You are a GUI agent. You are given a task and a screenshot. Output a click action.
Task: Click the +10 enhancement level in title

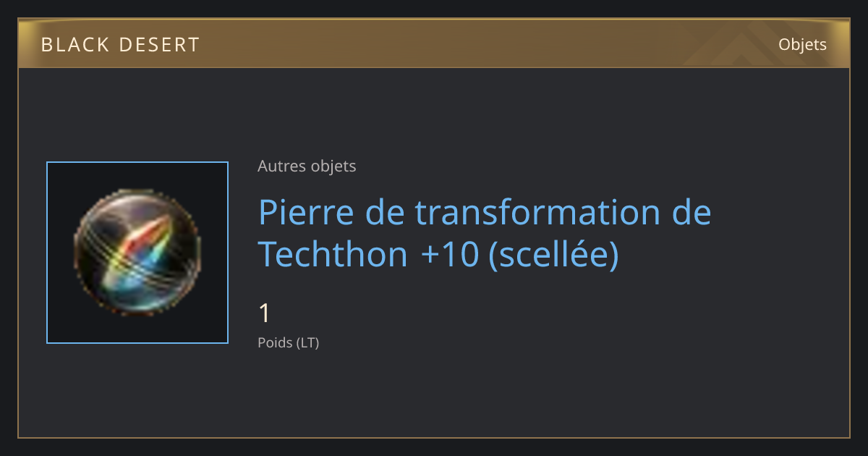point(449,254)
